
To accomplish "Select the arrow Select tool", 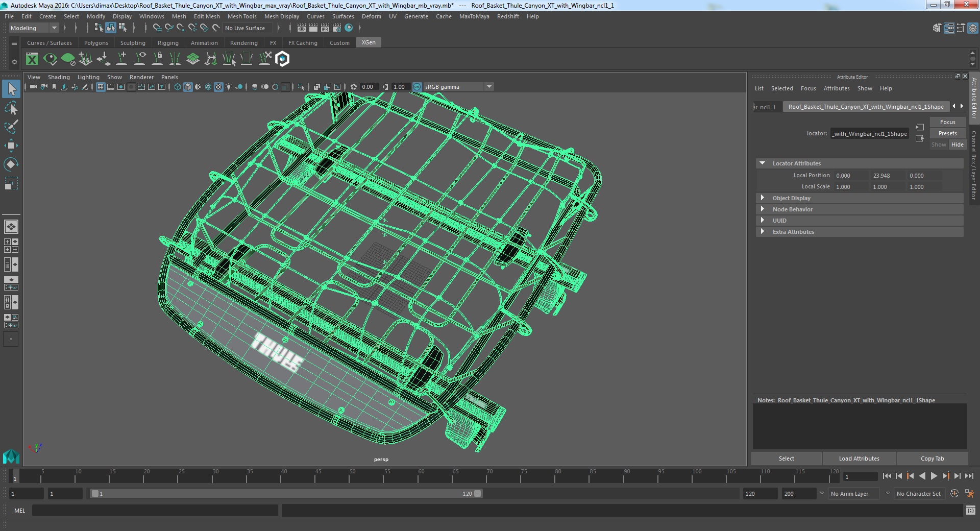I will [x=11, y=89].
